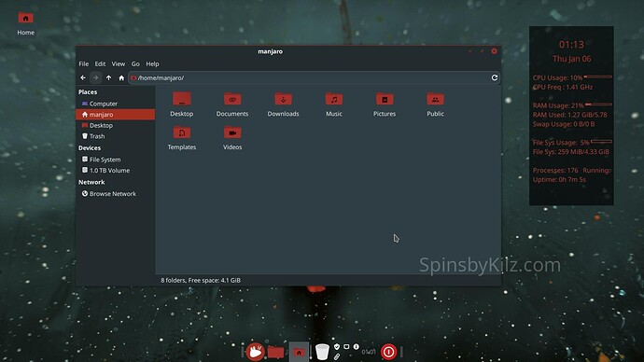
Task: Open Trash in the sidebar
Action: click(116, 136)
